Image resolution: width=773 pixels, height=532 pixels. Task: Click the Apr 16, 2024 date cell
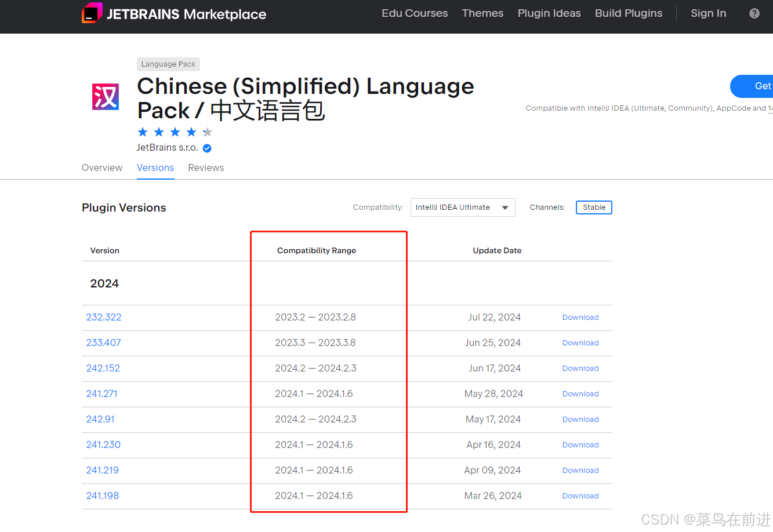(493, 445)
